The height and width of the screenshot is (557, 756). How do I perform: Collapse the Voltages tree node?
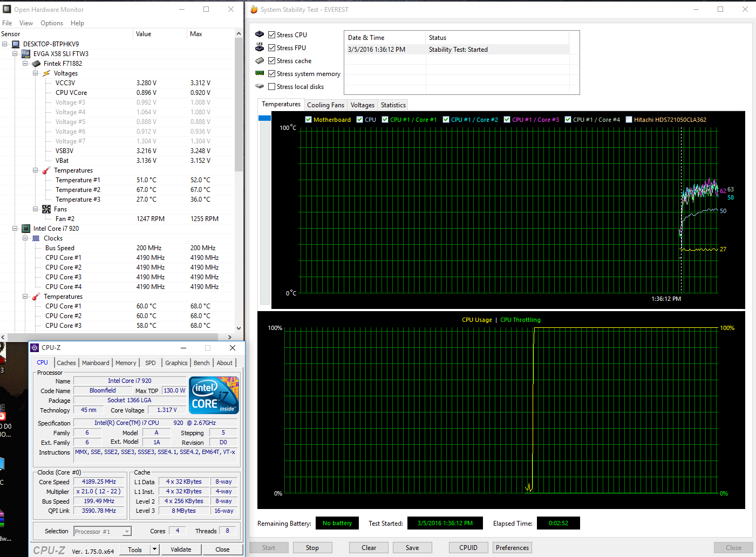[x=36, y=73]
